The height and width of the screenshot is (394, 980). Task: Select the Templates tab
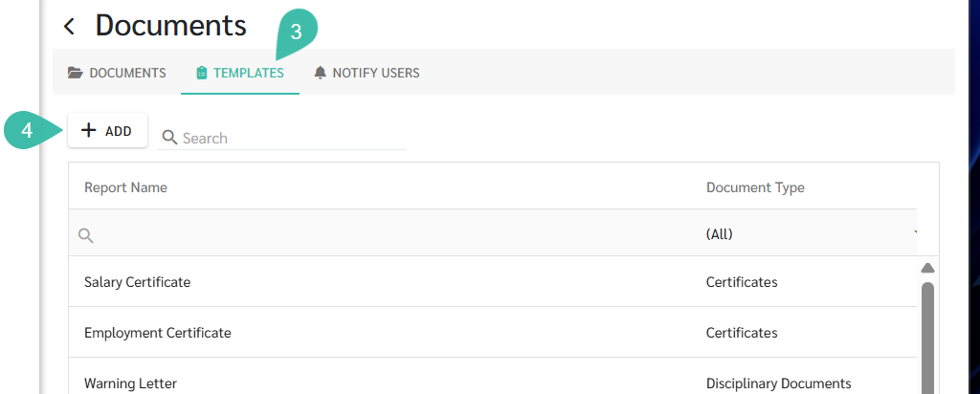click(x=240, y=73)
